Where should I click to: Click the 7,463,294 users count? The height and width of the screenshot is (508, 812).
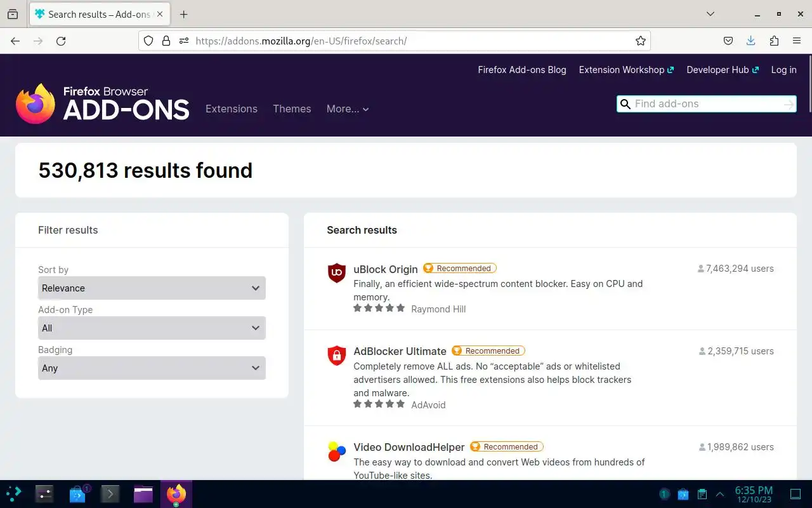736,269
